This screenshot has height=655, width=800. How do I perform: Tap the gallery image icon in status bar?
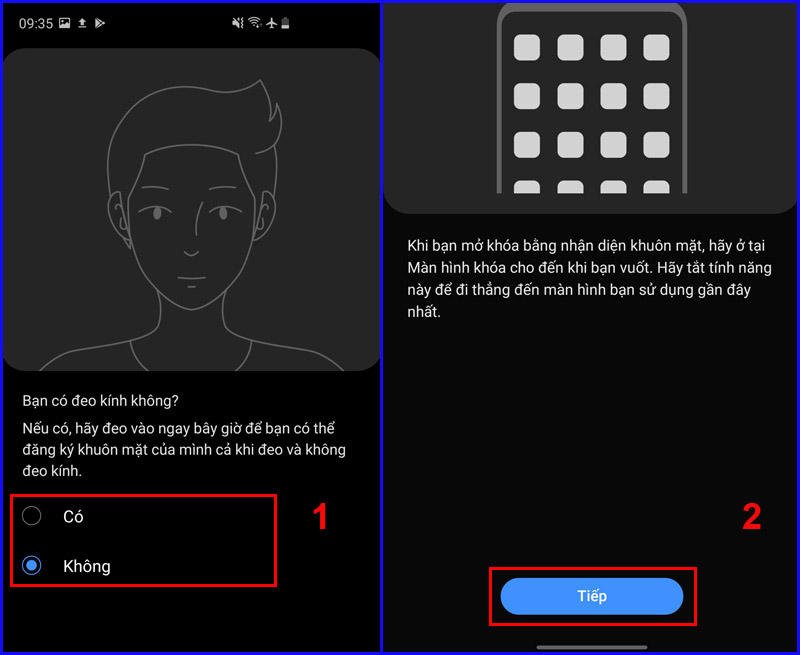pos(64,23)
